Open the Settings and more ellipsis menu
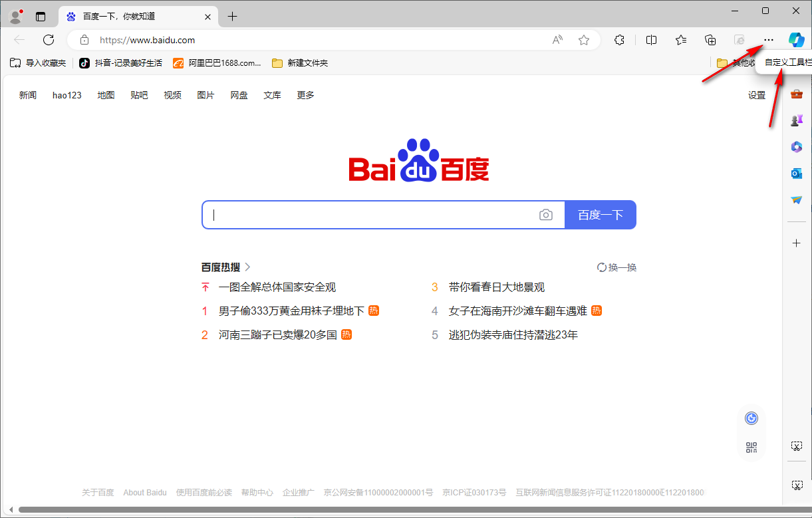Image resolution: width=812 pixels, height=518 pixels. [769, 40]
